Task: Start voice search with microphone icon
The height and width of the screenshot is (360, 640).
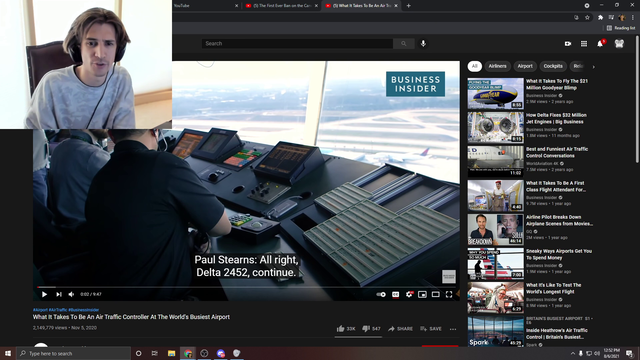Action: click(423, 43)
